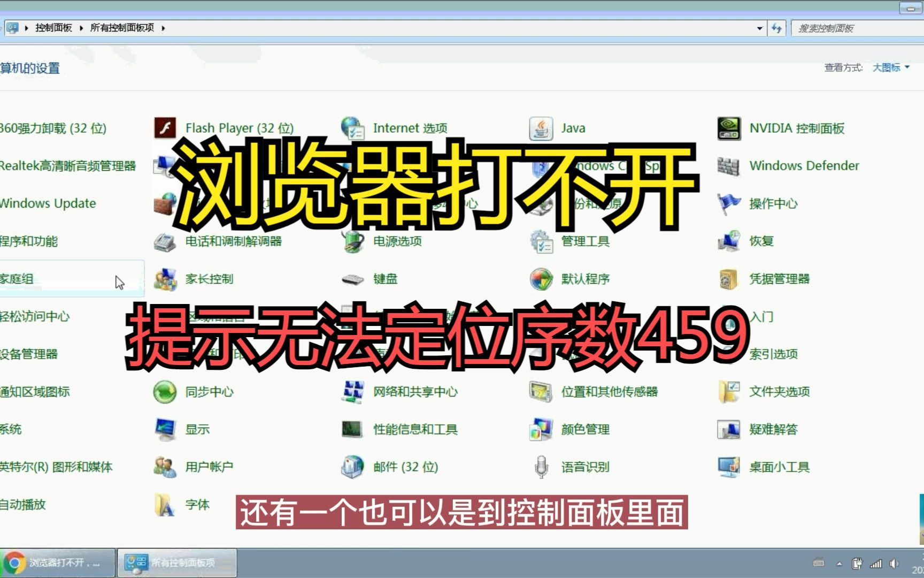The image size is (924, 578).
Task: Open the 语音识别 microphone icon
Action: pos(541,467)
